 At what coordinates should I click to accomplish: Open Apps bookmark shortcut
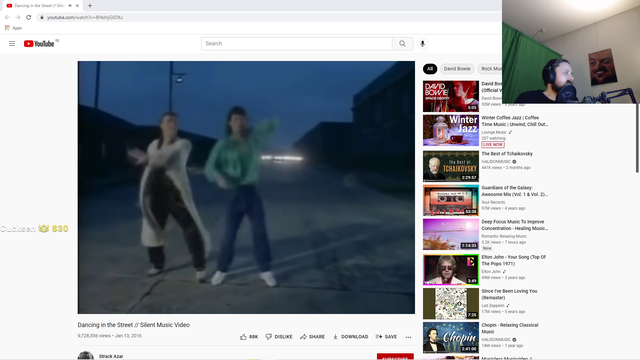13,28
